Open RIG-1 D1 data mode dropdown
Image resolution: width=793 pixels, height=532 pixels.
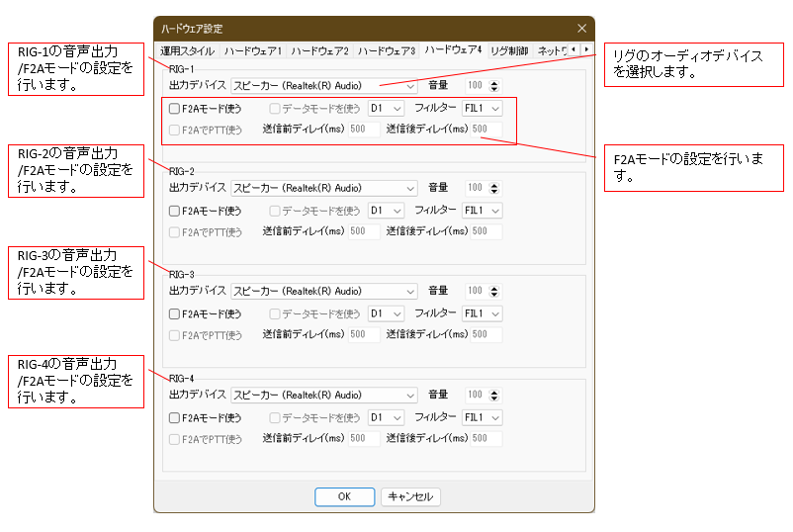386,108
